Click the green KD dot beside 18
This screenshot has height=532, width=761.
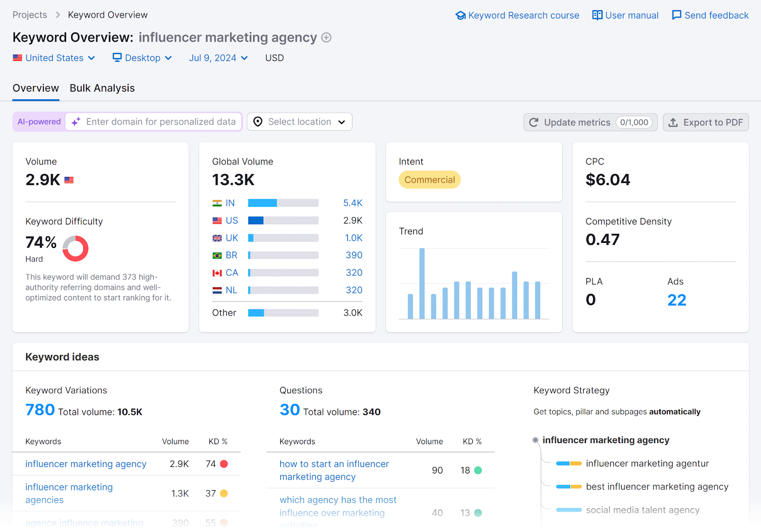pos(478,470)
